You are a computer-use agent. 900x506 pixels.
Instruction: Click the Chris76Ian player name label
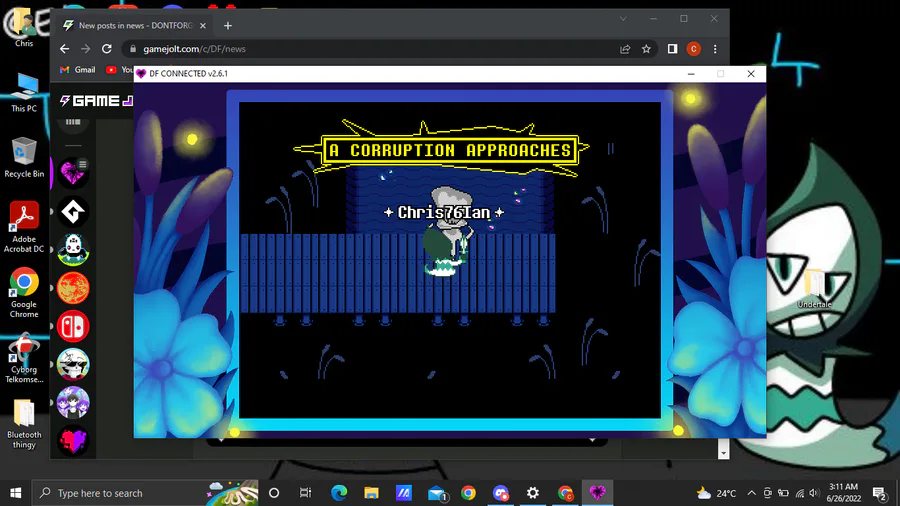tap(444, 213)
